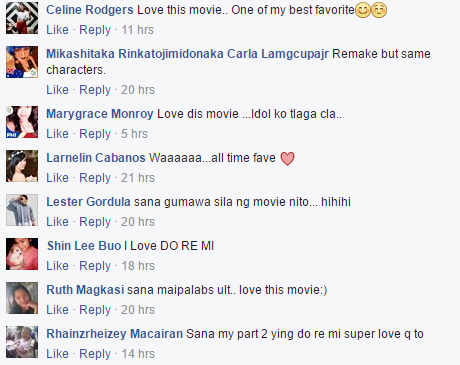
Task: Click Rhainzrheizey Macairan's avatar thumbnail
Action: [x=22, y=342]
